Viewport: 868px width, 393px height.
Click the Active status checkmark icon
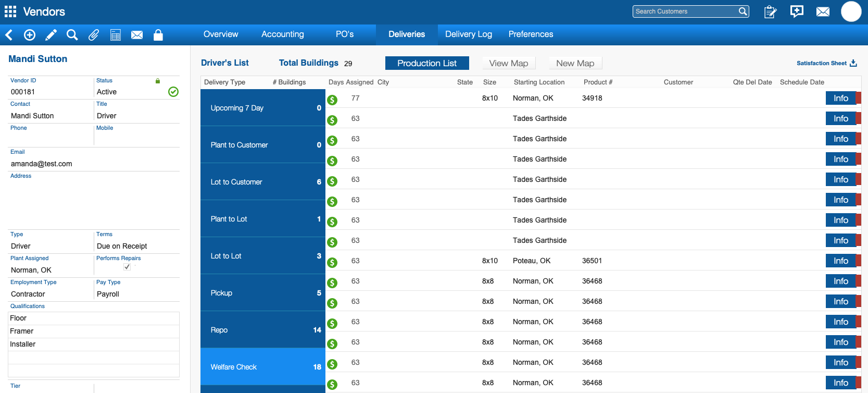(173, 92)
